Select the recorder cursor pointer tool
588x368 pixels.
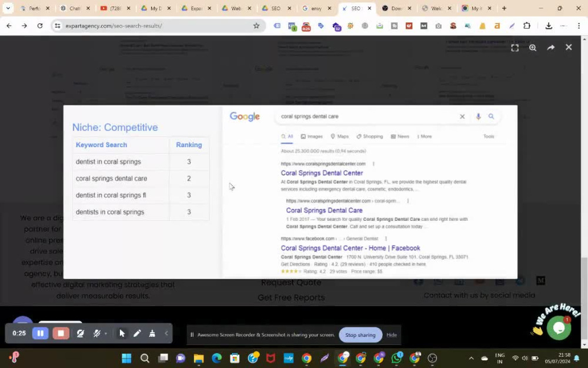coord(122,333)
